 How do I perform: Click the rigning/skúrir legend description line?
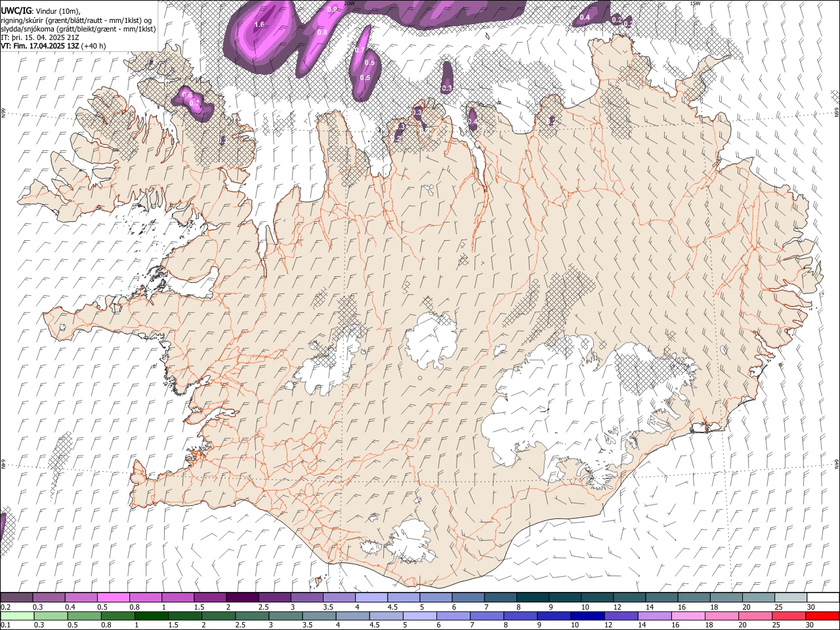(76, 20)
